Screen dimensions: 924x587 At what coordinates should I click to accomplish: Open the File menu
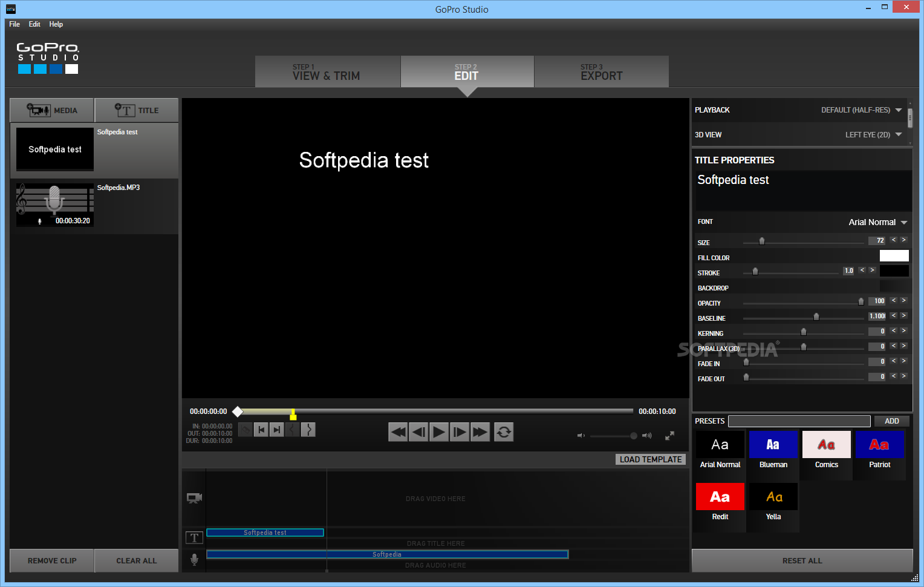pos(15,24)
